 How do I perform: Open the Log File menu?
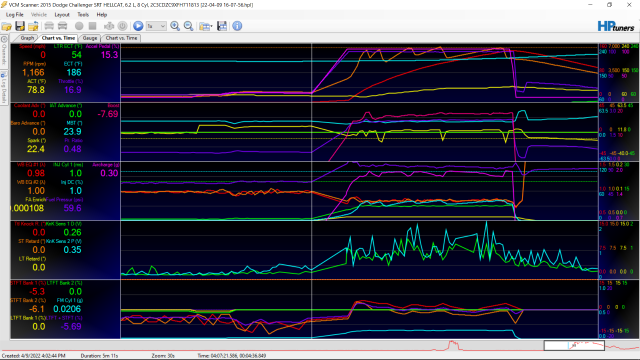pyautogui.click(x=15, y=15)
